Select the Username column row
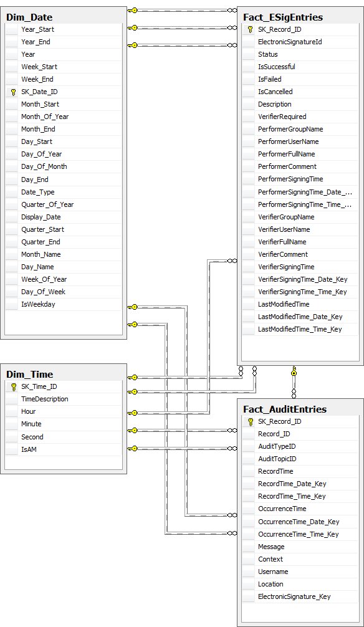The image size is (364, 627). [300, 572]
